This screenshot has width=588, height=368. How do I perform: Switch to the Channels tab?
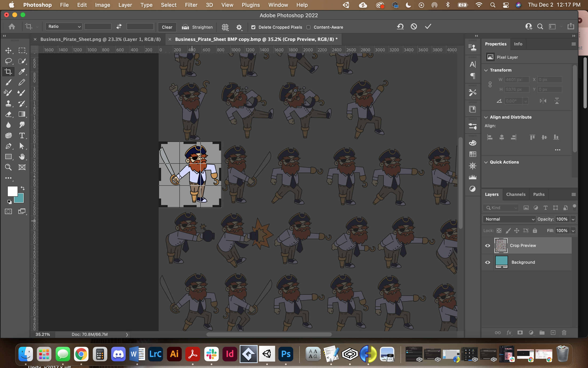point(516,194)
